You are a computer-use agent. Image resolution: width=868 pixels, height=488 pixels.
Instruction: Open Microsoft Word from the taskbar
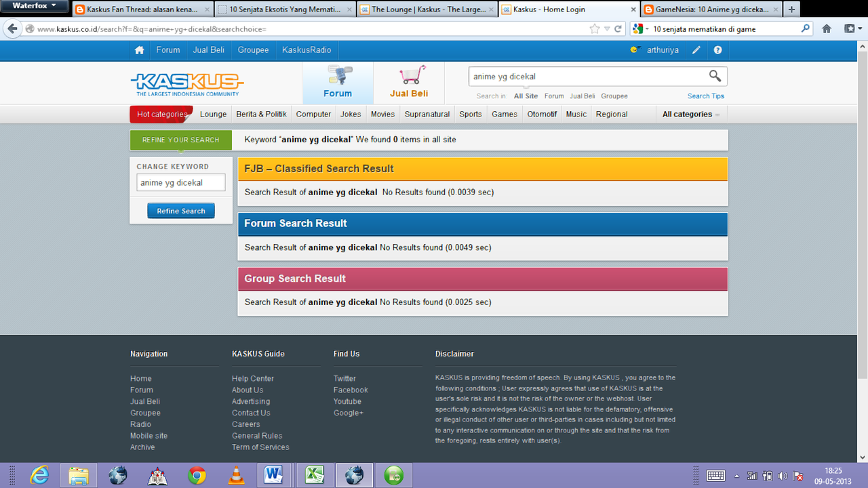click(274, 475)
